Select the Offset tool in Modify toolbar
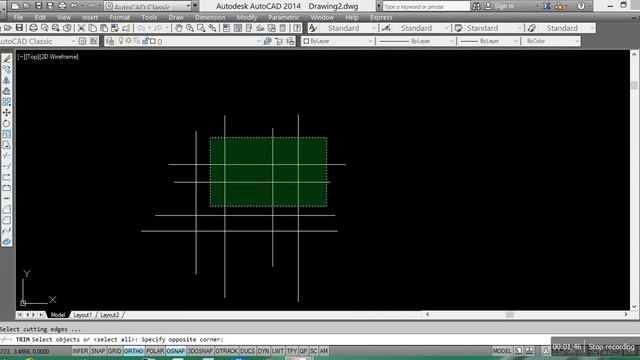This screenshot has height=360, width=640. [7, 91]
